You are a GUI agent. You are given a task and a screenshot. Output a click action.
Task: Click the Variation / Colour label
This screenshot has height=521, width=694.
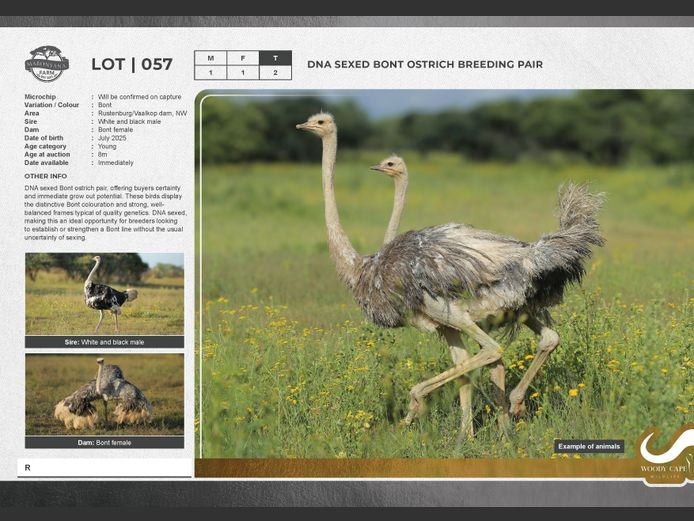51,105
